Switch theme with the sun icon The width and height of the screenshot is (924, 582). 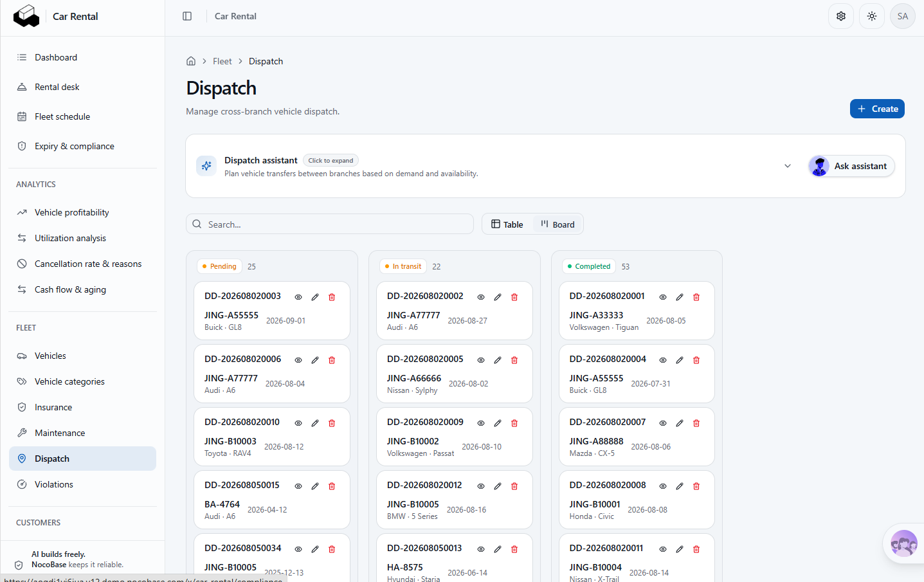[x=872, y=16]
